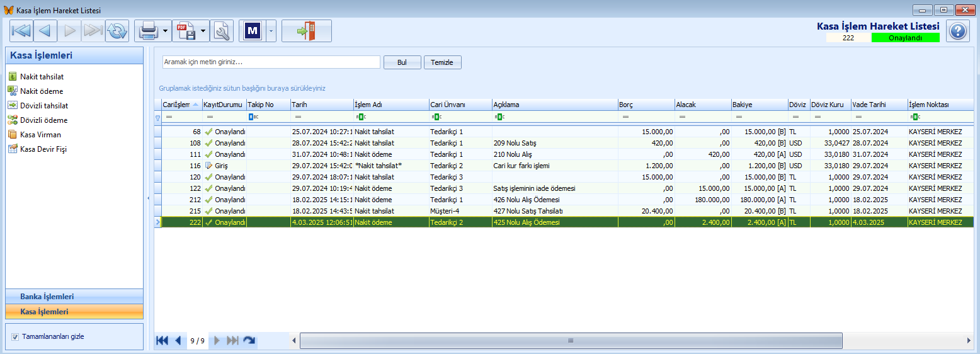Select row 'Satış işleminin iade ödemesi'

click(564, 188)
